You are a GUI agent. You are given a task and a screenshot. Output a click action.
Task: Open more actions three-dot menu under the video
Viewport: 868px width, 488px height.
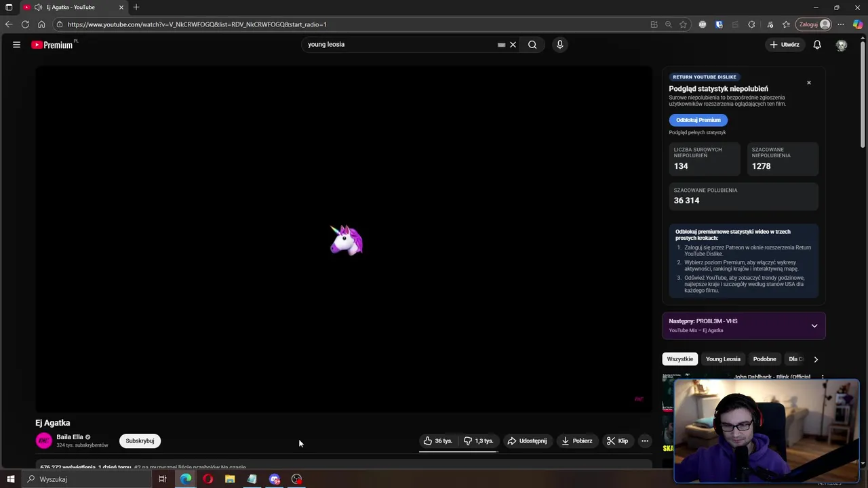tap(645, 441)
